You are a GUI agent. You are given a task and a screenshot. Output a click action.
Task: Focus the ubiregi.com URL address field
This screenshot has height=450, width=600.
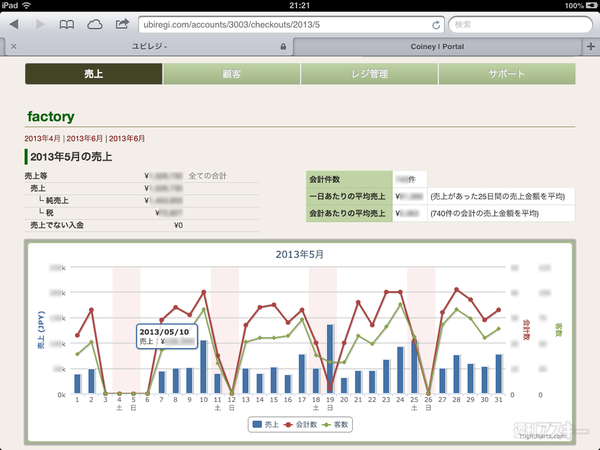click(x=291, y=25)
